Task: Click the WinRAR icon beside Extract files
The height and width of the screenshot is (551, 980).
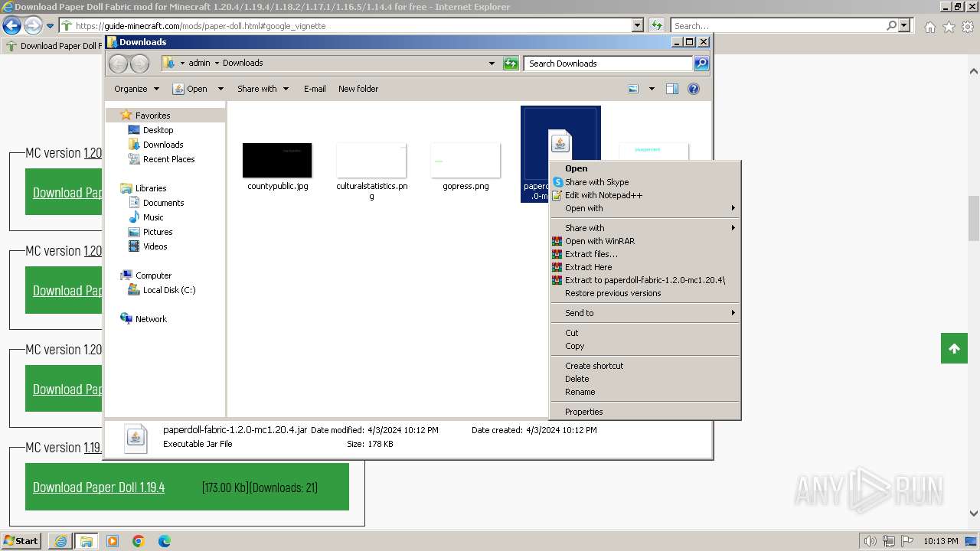Action: (558, 254)
